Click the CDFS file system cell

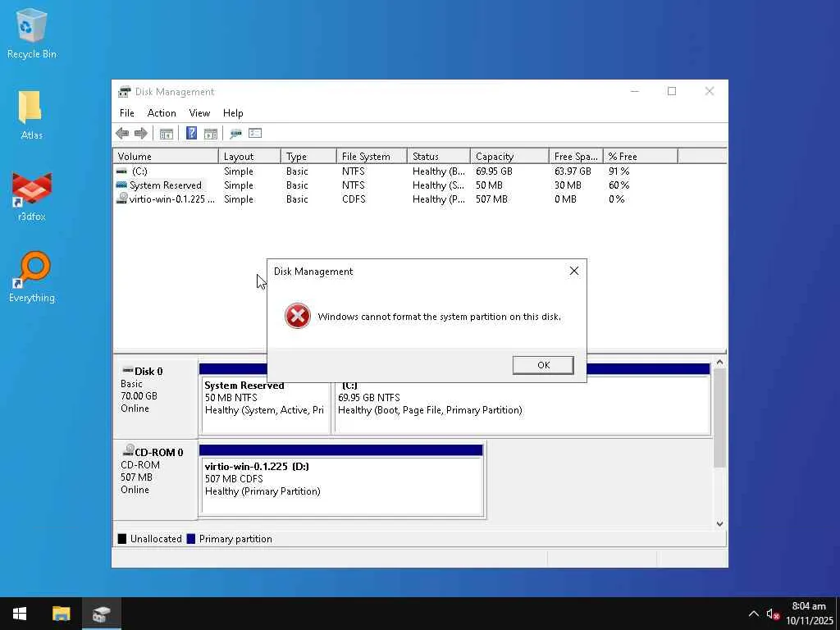point(354,199)
